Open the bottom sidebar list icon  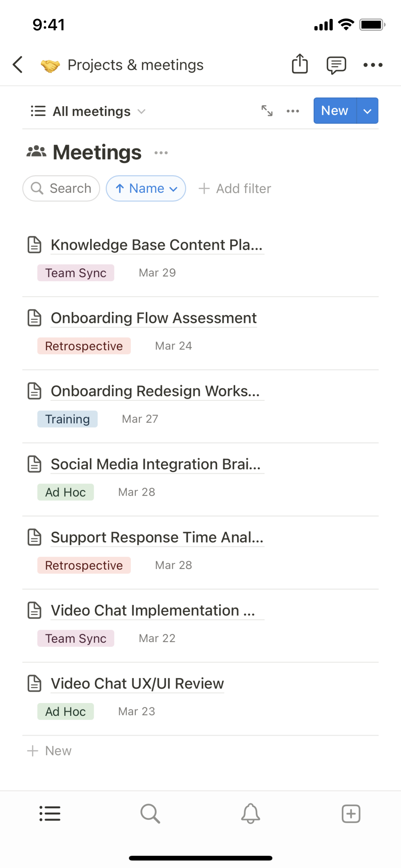point(50,813)
